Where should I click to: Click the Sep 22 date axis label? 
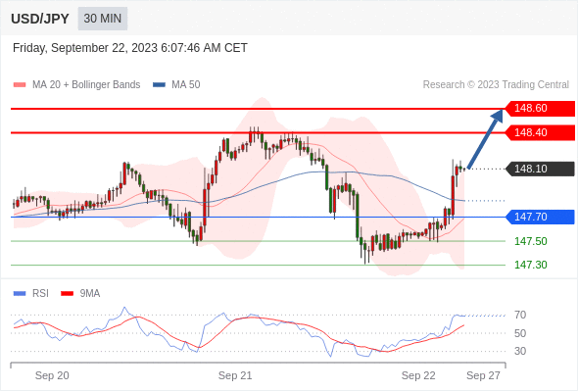pyautogui.click(x=418, y=375)
